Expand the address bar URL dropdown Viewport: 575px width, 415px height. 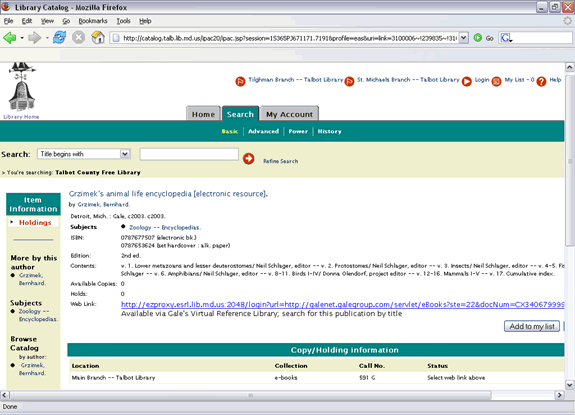[464, 38]
